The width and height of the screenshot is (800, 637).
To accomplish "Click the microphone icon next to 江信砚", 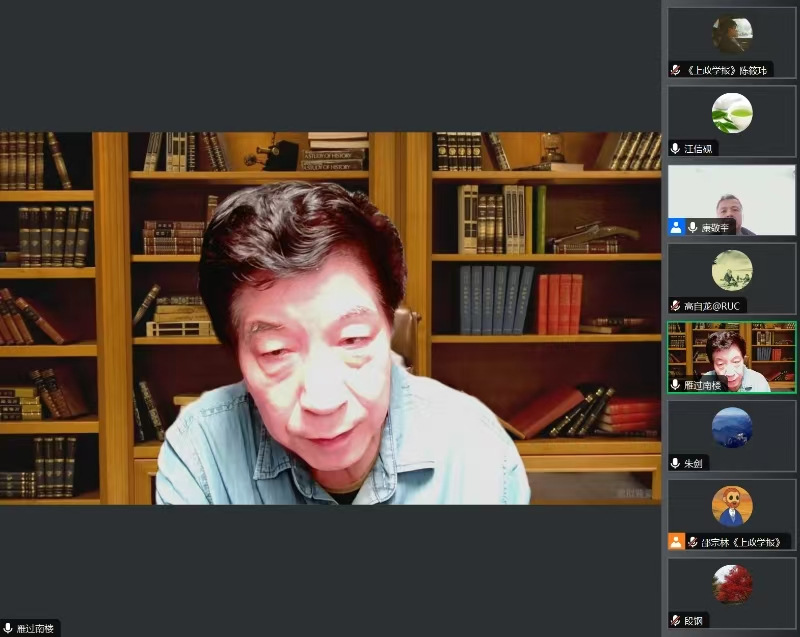I will tap(676, 149).
